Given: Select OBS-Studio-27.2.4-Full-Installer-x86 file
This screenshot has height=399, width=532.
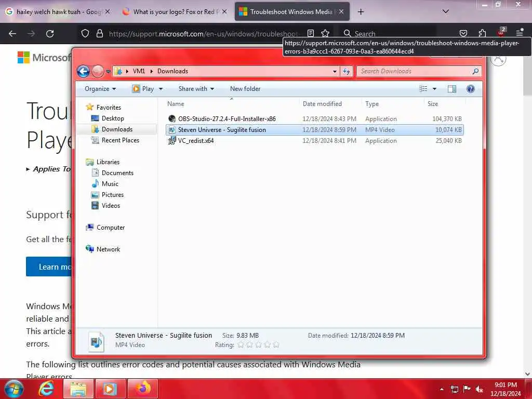Looking at the screenshot, I should coord(314,119).
